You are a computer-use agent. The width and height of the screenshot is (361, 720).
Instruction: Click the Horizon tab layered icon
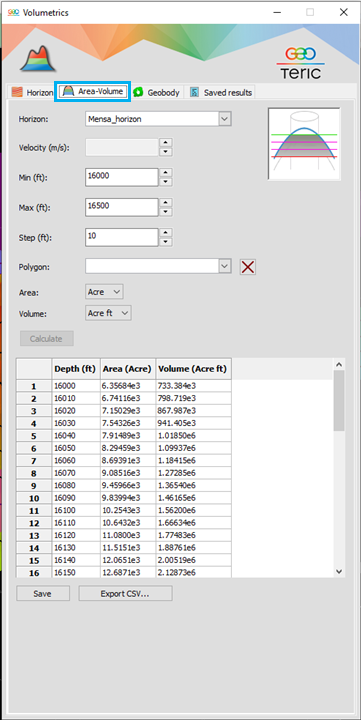17,92
